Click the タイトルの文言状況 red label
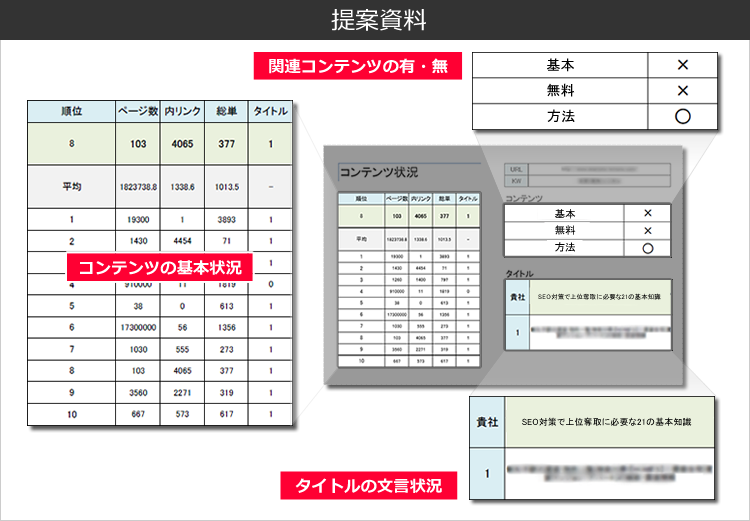 (368, 486)
